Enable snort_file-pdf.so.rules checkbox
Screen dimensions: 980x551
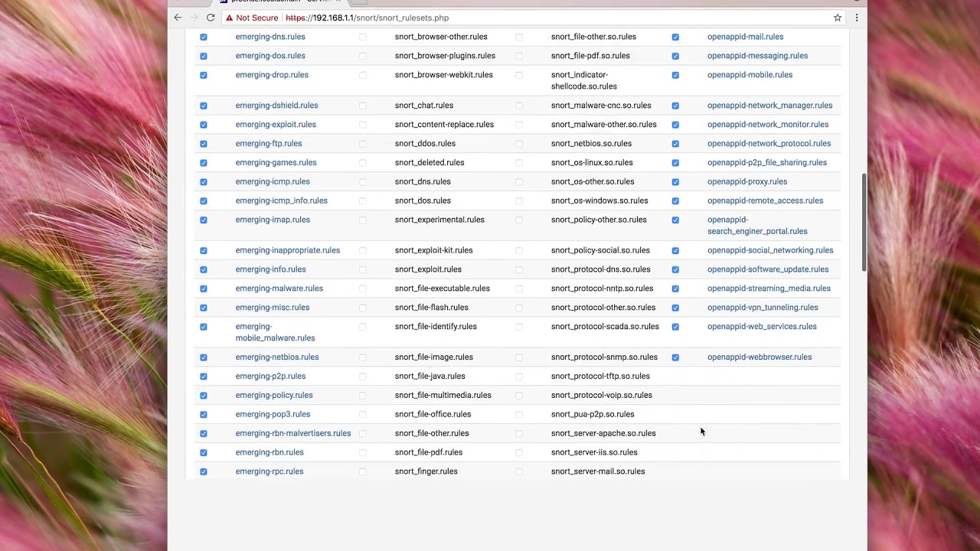pos(519,56)
